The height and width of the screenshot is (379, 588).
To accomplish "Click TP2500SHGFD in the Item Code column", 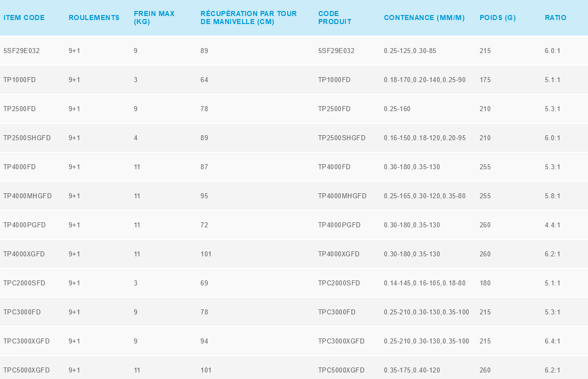I will coord(27,138).
